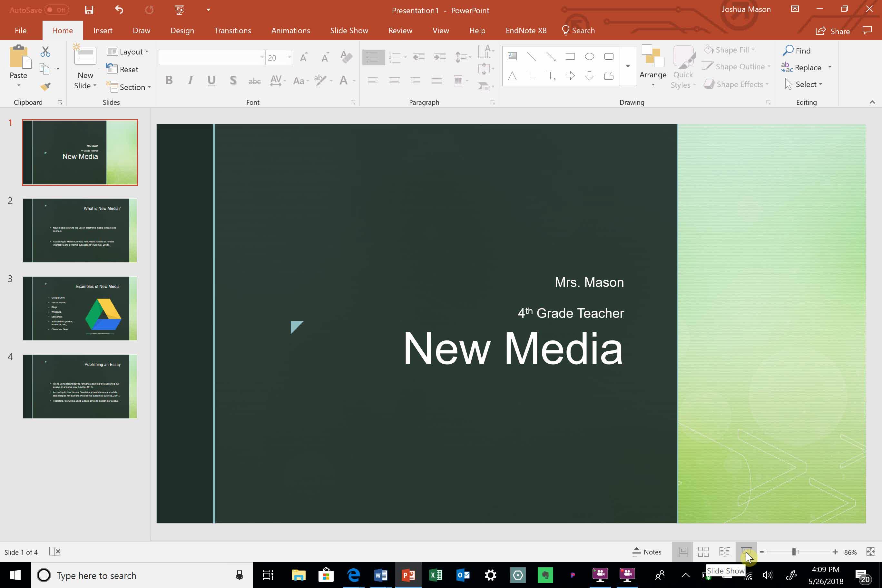Click the Reset button

(129, 69)
